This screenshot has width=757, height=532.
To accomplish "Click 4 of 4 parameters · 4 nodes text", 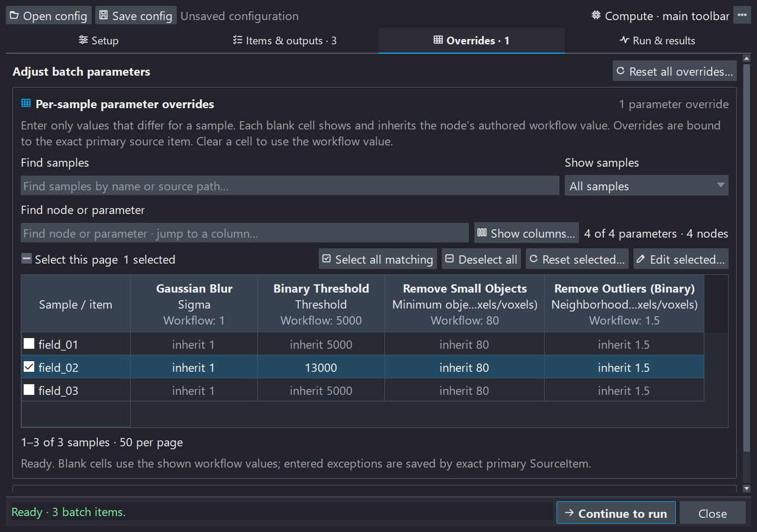I will 656,233.
